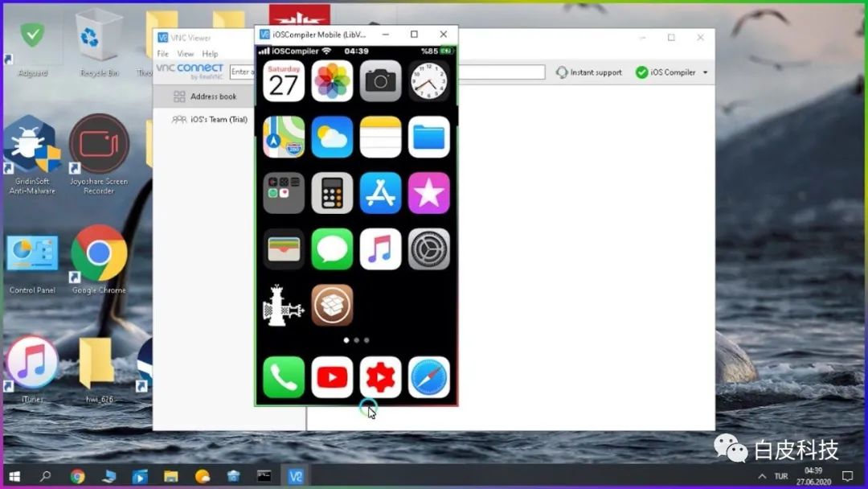Open YouTube from the dock
This screenshot has height=489, width=868.
pos(332,376)
